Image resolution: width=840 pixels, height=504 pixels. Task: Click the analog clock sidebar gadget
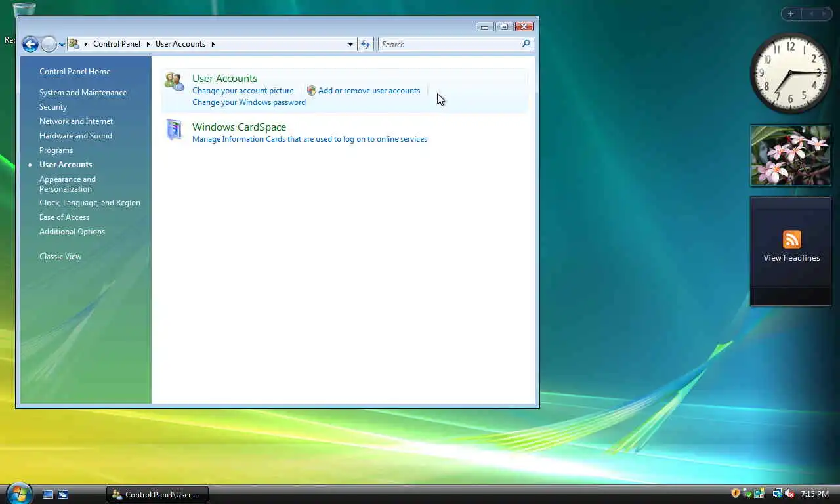[790, 73]
